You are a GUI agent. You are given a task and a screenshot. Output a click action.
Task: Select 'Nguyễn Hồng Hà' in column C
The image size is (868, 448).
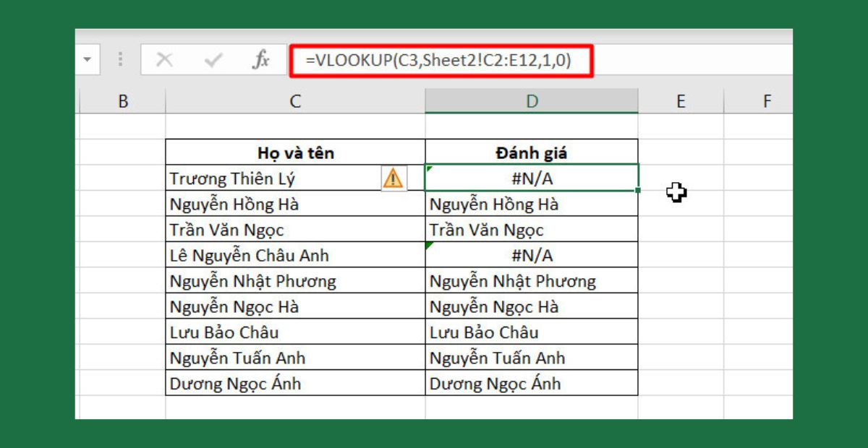coord(295,204)
